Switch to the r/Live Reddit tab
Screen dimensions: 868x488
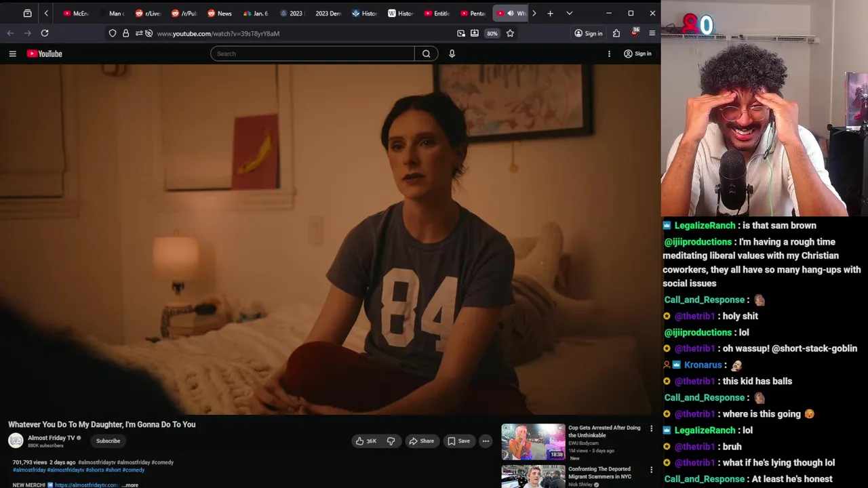pyautogui.click(x=148, y=13)
